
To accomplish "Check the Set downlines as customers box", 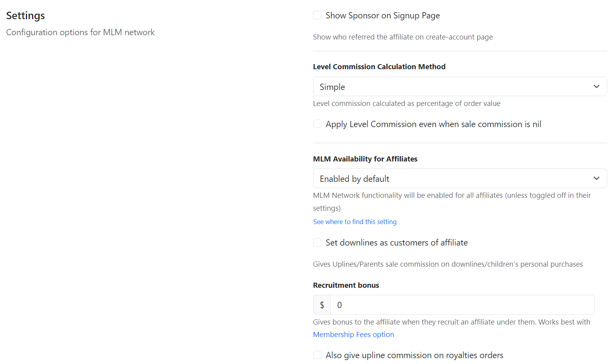I will click(x=317, y=242).
